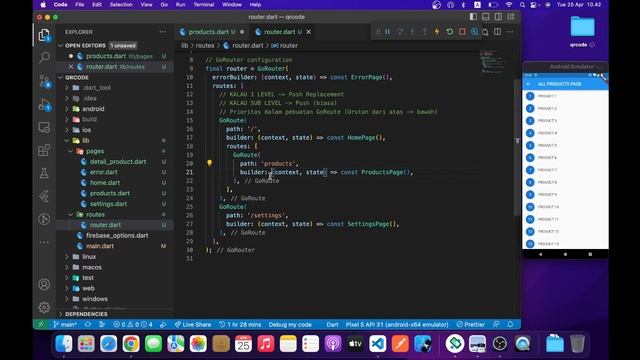Open the Run and Debug view
The height and width of the screenshot is (360, 640).
(44, 105)
